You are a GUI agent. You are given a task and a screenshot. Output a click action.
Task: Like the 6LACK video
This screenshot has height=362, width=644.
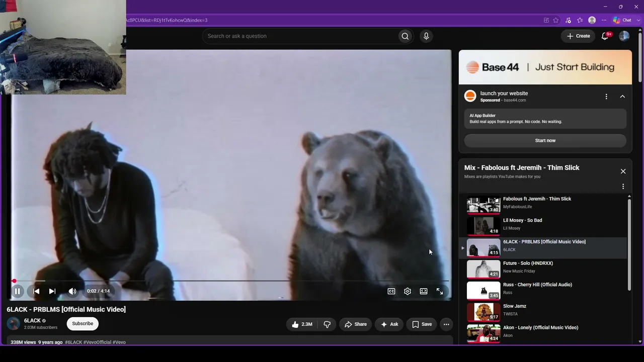click(302, 324)
